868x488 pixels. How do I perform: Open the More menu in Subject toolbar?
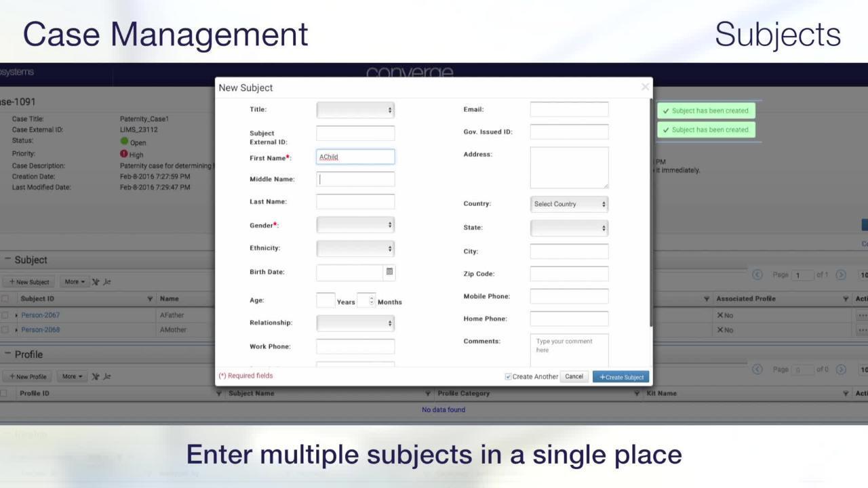tap(75, 282)
